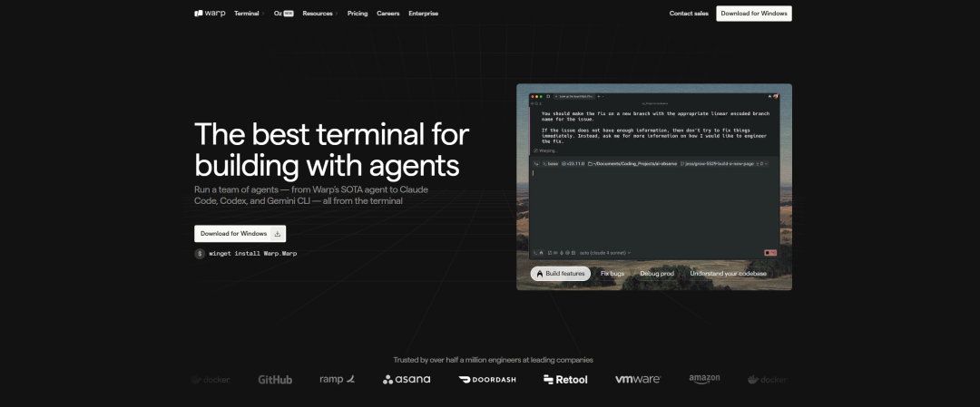Click the hero Download for Windows button below the headline
This screenshot has width=980, height=407.
pyautogui.click(x=240, y=234)
